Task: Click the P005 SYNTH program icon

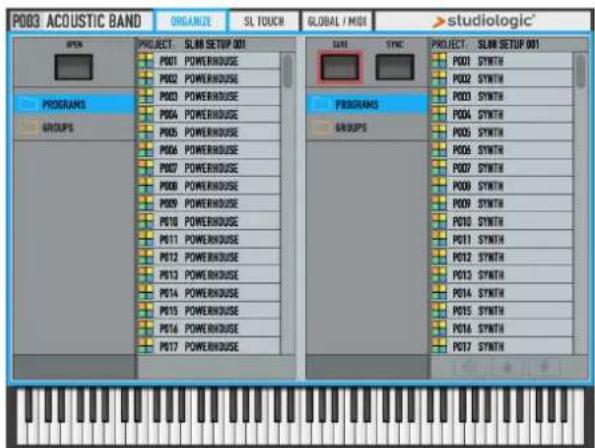Action: [439, 132]
